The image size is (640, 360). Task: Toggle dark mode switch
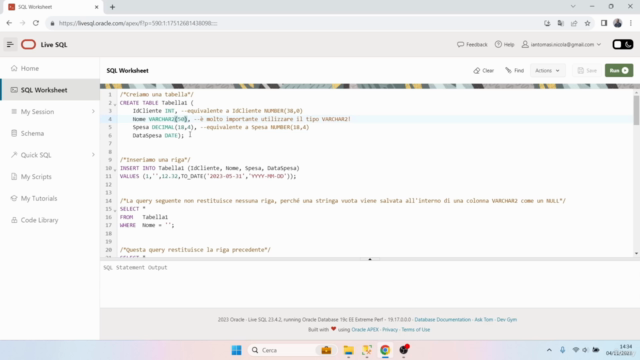622,44
